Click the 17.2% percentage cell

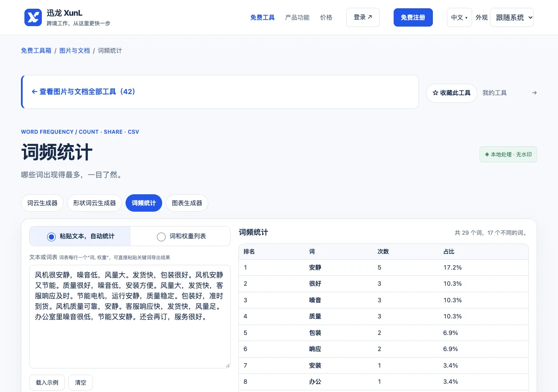(453, 267)
